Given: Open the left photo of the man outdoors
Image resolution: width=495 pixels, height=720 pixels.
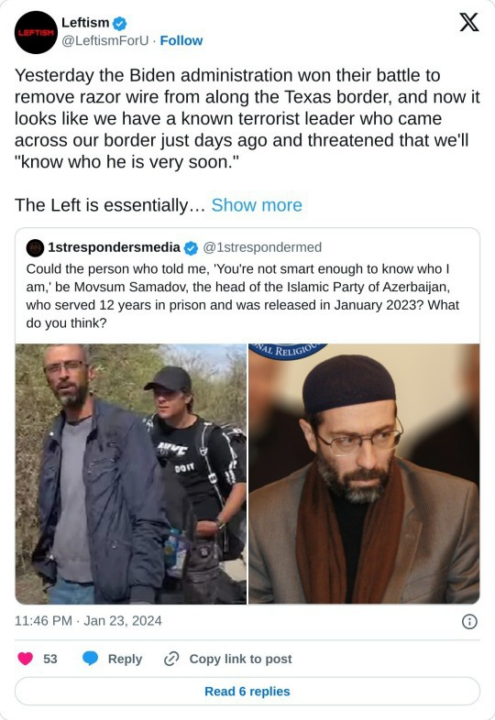Looking at the screenshot, I should click(x=131, y=474).
